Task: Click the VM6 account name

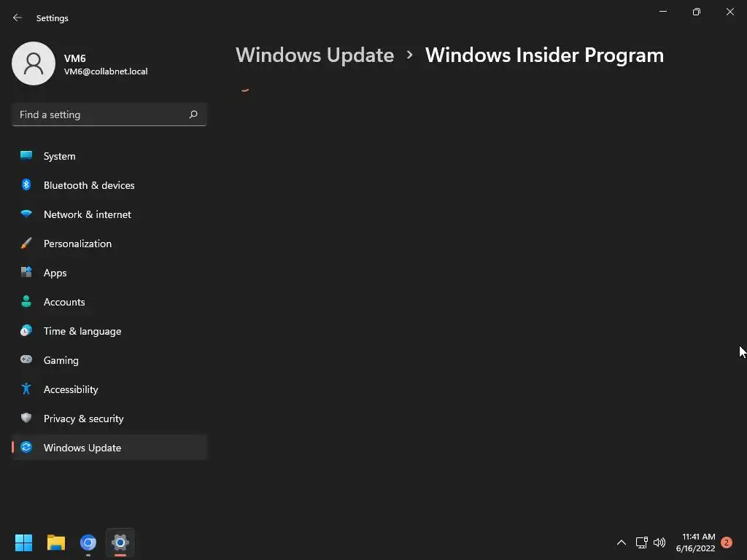Action: [x=75, y=58]
